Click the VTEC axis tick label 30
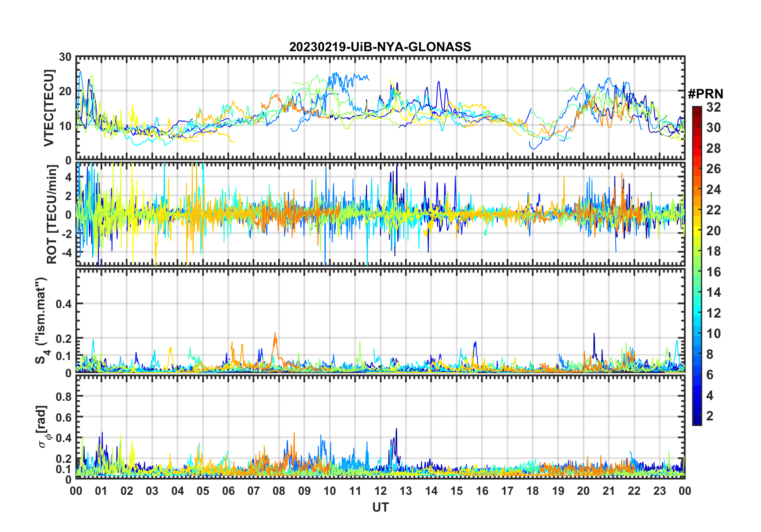This screenshot has height=532, width=761. point(65,57)
